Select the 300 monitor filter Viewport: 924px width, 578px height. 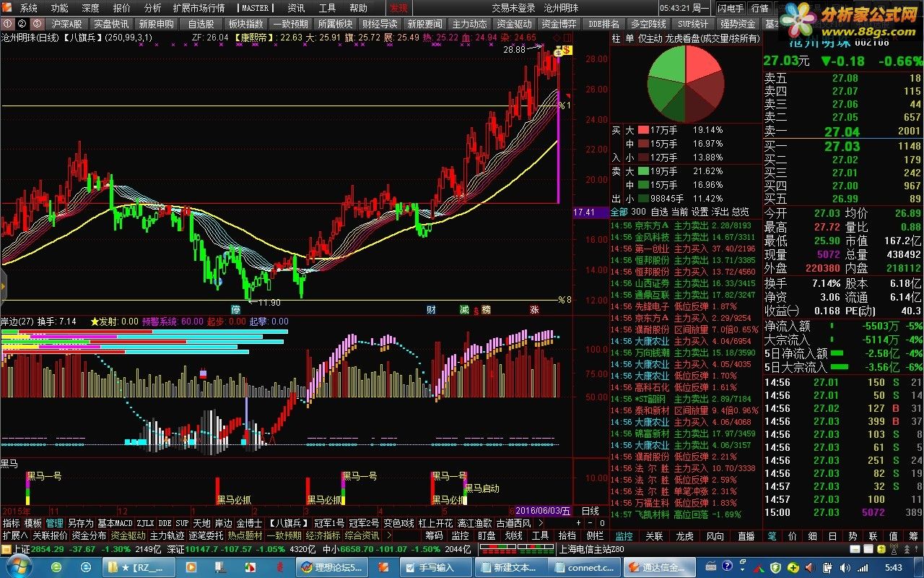pyautogui.click(x=638, y=212)
